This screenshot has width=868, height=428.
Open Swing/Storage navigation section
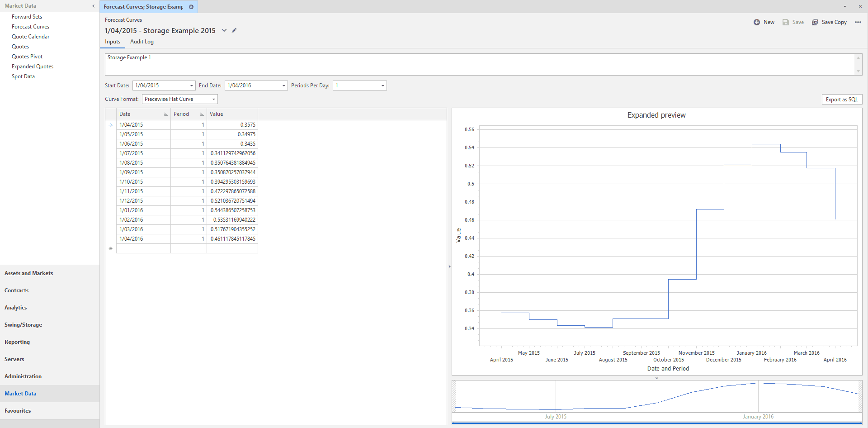tap(23, 325)
